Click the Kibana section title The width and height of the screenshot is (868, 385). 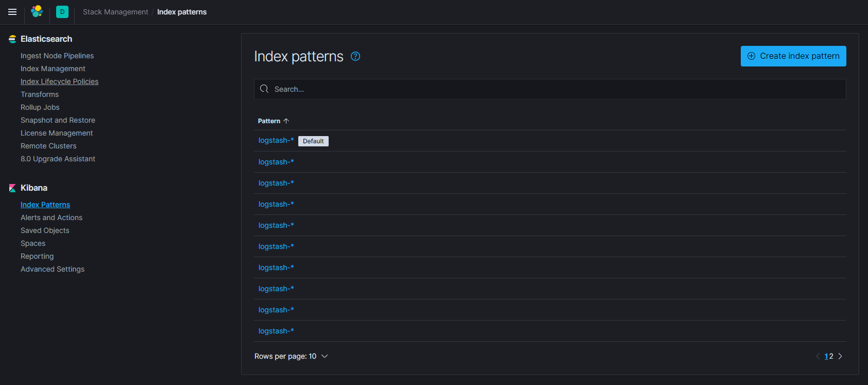(x=34, y=188)
